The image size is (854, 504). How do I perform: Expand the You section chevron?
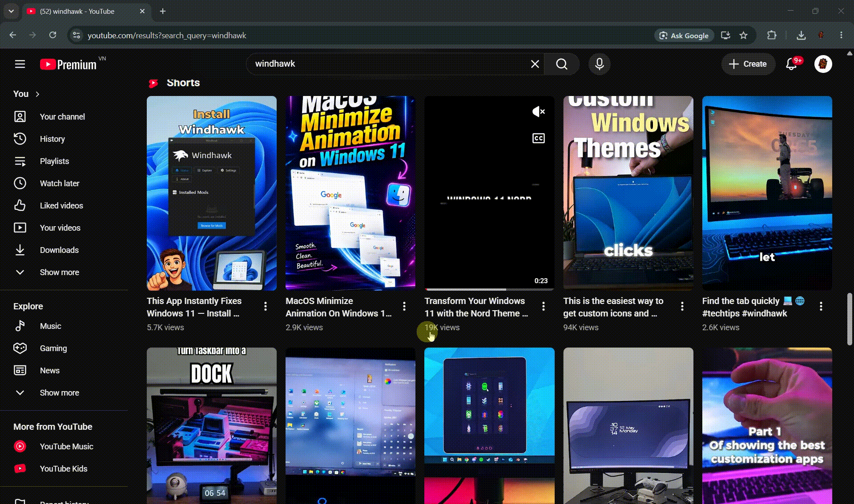[38, 94]
